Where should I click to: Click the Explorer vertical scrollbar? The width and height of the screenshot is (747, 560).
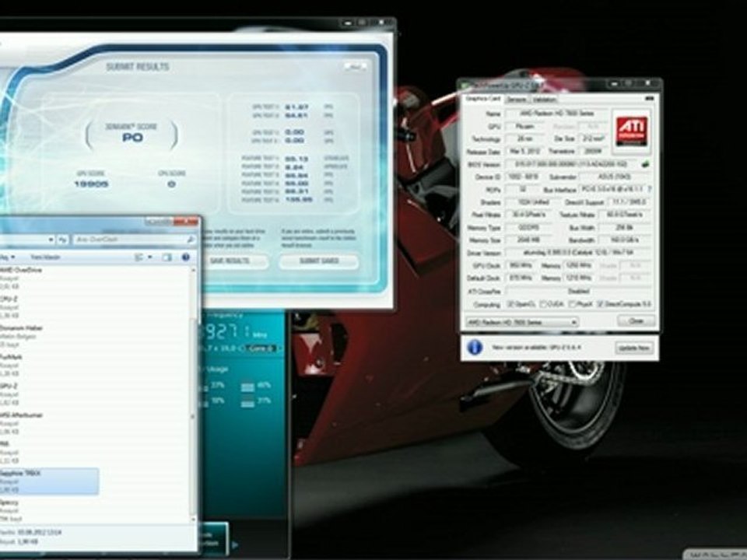(193, 395)
